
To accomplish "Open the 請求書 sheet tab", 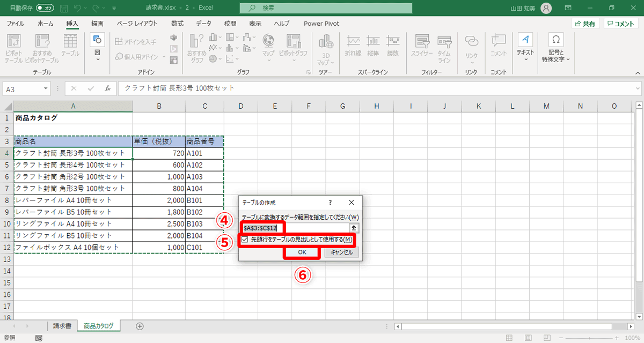I will click(x=62, y=326).
